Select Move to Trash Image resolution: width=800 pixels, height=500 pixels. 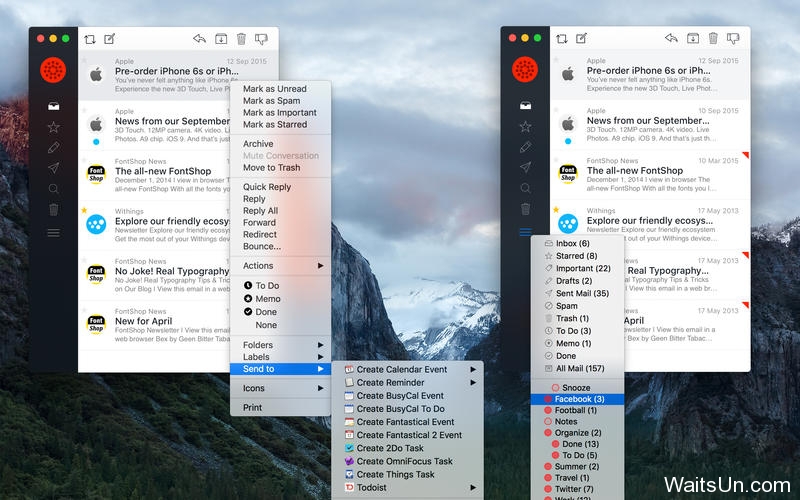coord(271,167)
